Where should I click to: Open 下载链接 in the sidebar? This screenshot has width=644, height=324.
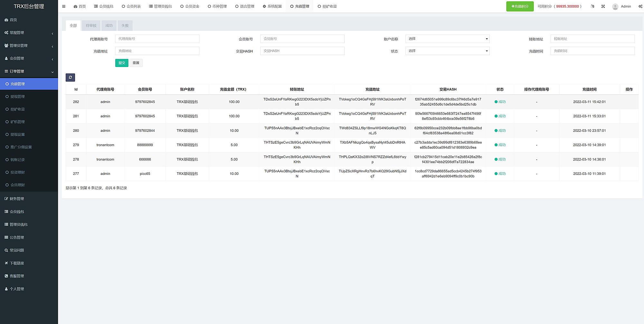coord(17,263)
